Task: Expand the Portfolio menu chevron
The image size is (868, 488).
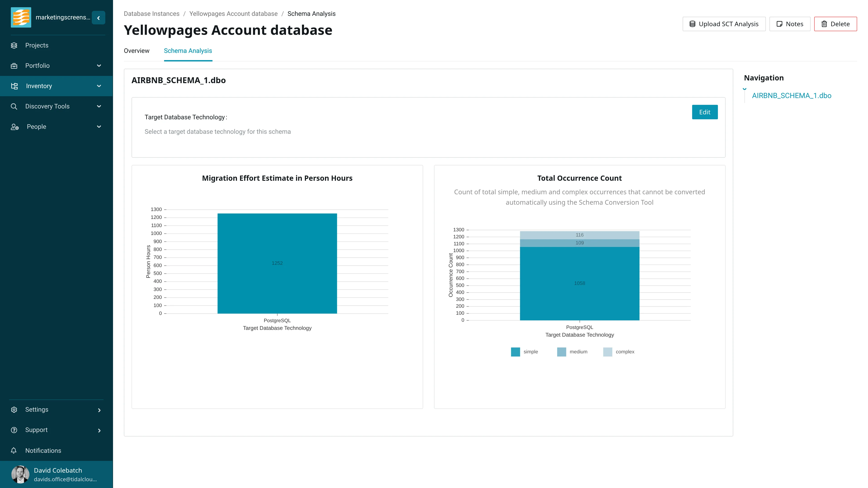Action: [99, 66]
